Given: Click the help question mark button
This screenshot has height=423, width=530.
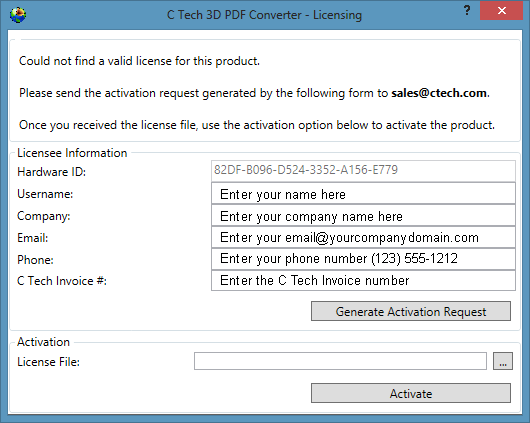Looking at the screenshot, I should click(467, 10).
